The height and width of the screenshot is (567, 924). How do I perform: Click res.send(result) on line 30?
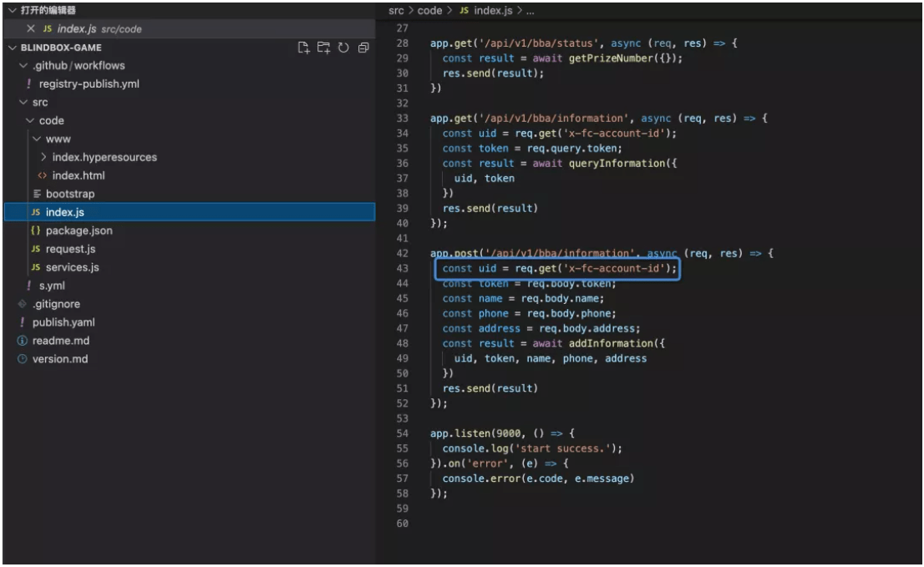[x=490, y=73]
